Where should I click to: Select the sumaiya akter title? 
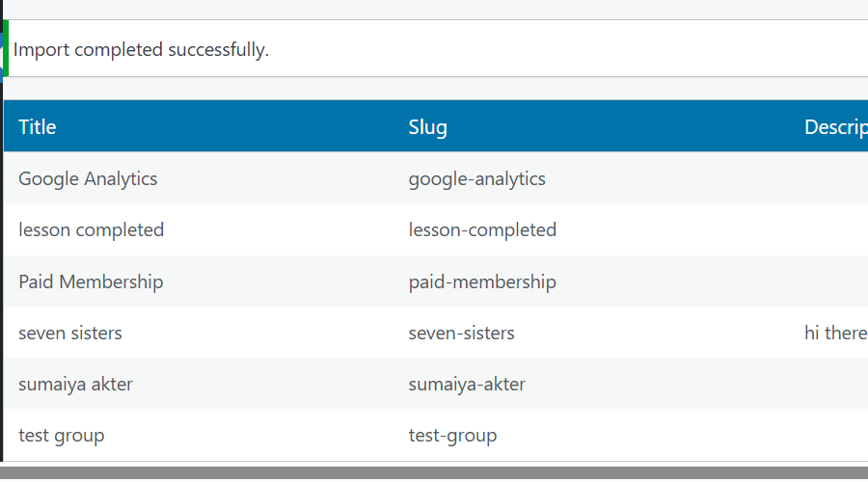coord(75,384)
